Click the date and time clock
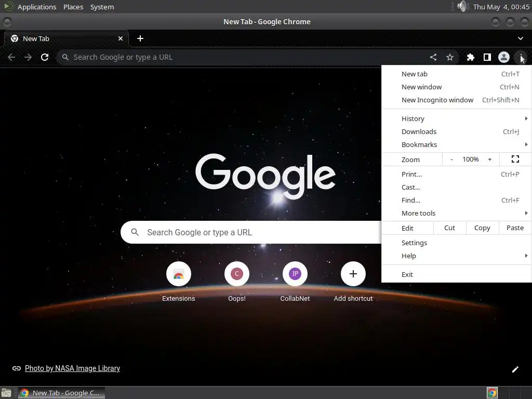The height and width of the screenshot is (399, 532). 501,7
